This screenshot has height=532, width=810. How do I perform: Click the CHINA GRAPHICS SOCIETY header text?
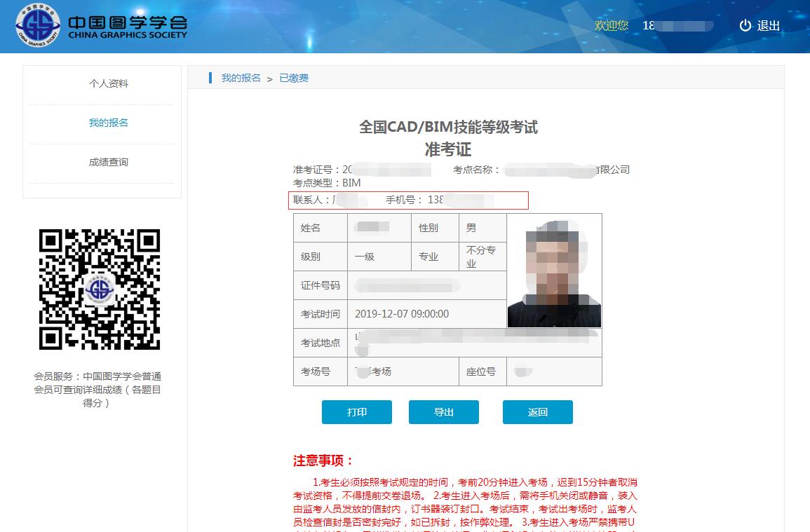tap(128, 35)
